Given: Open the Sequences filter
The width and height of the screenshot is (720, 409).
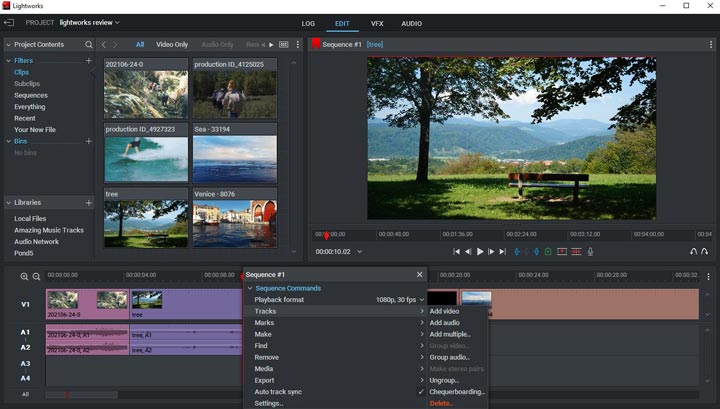Looking at the screenshot, I should pos(31,96).
